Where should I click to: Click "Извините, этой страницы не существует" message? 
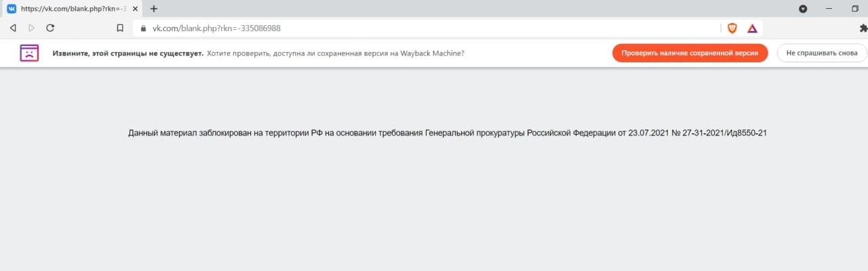point(128,53)
